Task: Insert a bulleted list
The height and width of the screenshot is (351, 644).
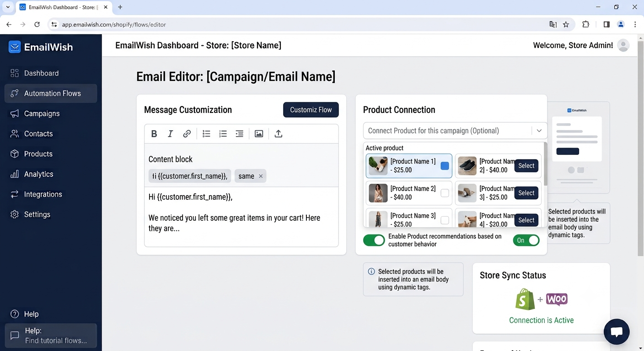Action: click(x=206, y=134)
